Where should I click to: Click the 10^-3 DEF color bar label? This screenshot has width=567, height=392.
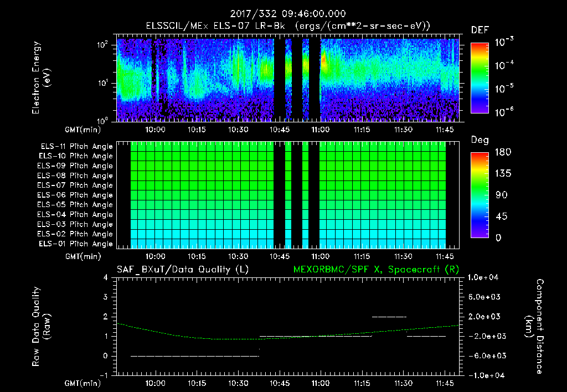(504, 42)
